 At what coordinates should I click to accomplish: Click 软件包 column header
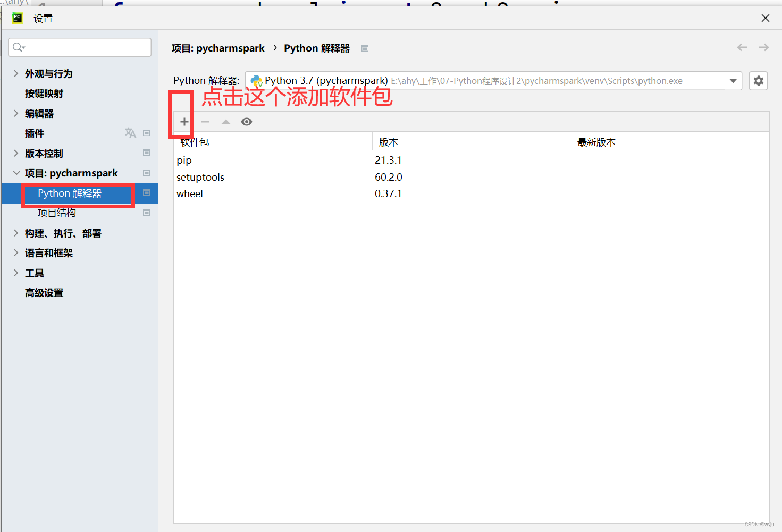pyautogui.click(x=273, y=142)
